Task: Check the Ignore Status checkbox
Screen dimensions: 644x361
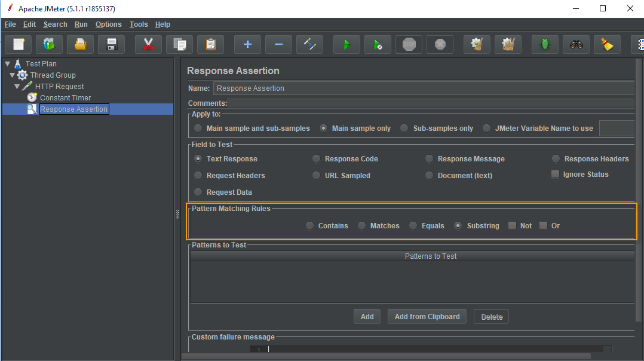Action: click(x=555, y=174)
